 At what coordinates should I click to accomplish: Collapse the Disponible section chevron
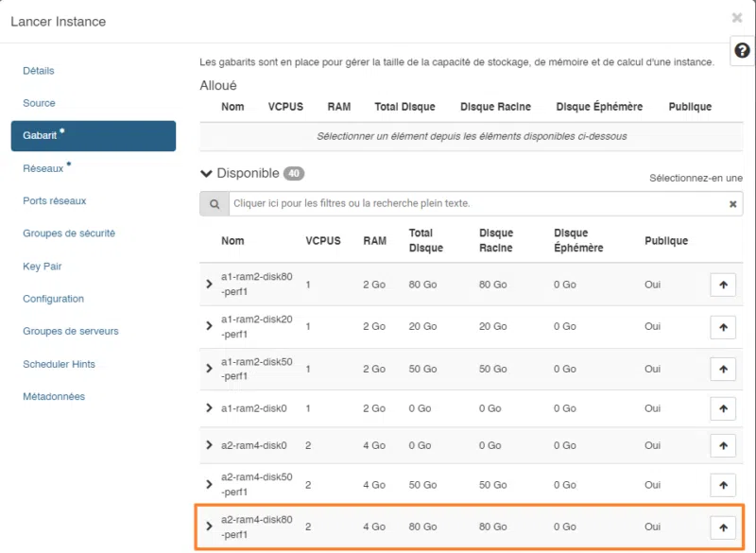click(207, 174)
